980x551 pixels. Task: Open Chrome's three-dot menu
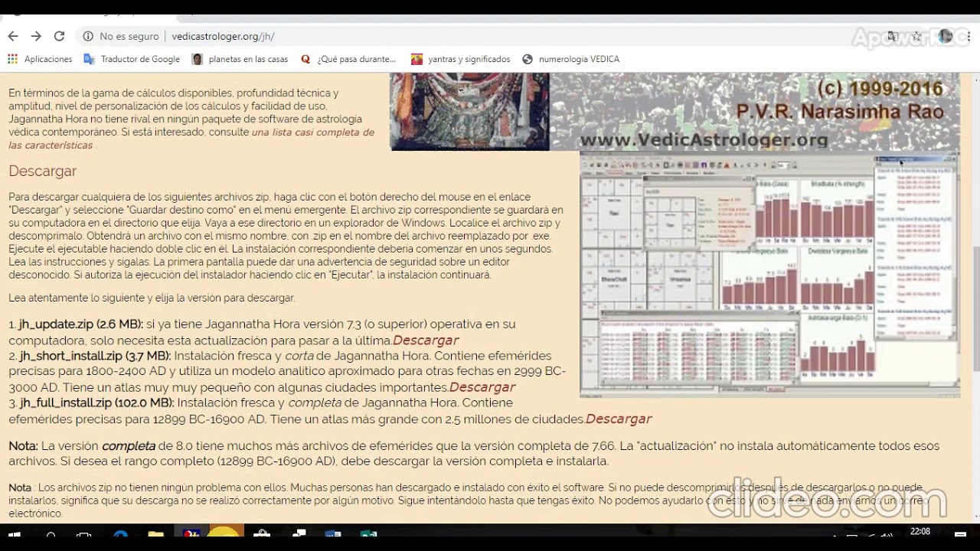(968, 36)
